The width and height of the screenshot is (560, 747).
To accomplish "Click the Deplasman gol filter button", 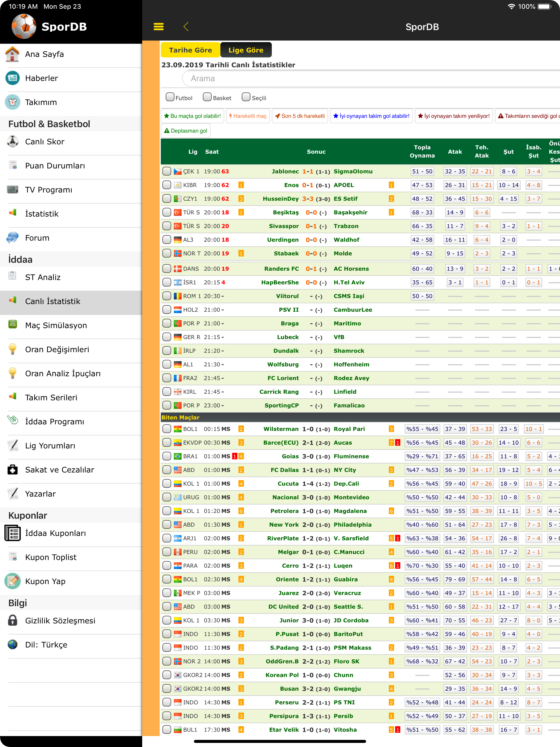I will 185,131.
